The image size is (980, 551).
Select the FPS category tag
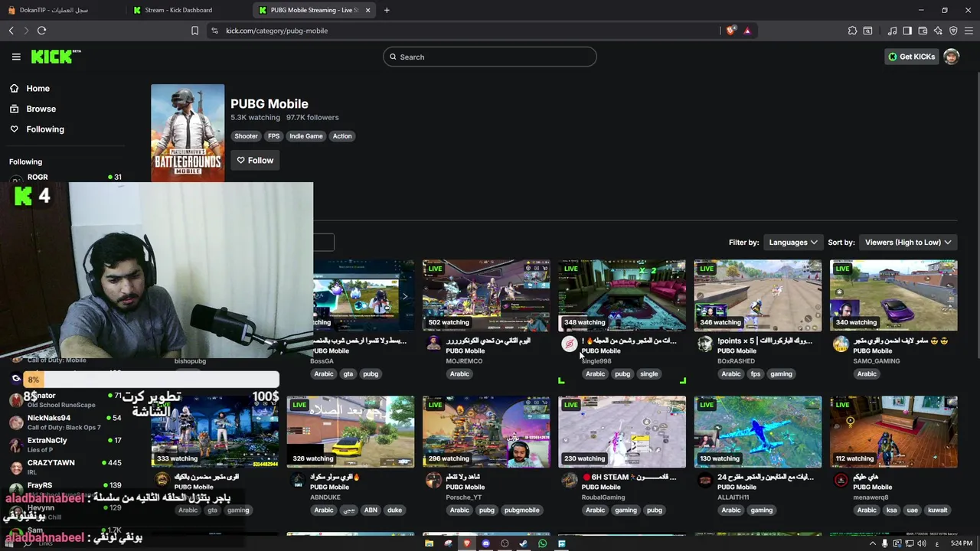click(x=273, y=136)
